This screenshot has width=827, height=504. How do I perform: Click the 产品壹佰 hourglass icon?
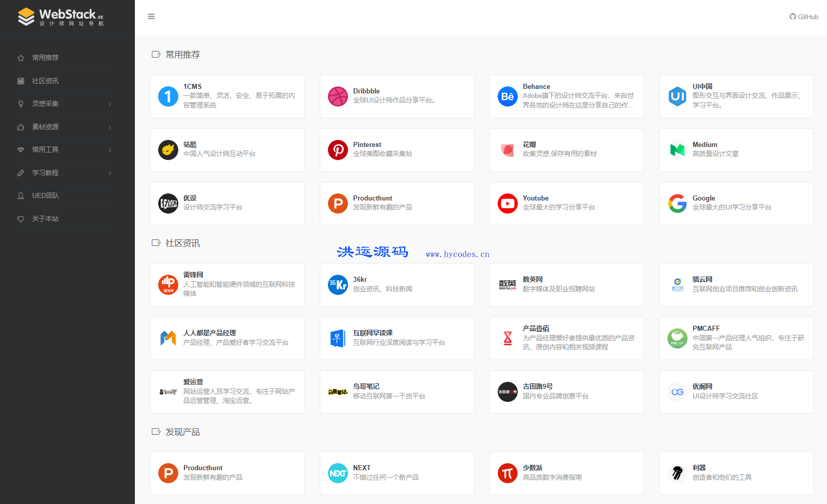508,338
